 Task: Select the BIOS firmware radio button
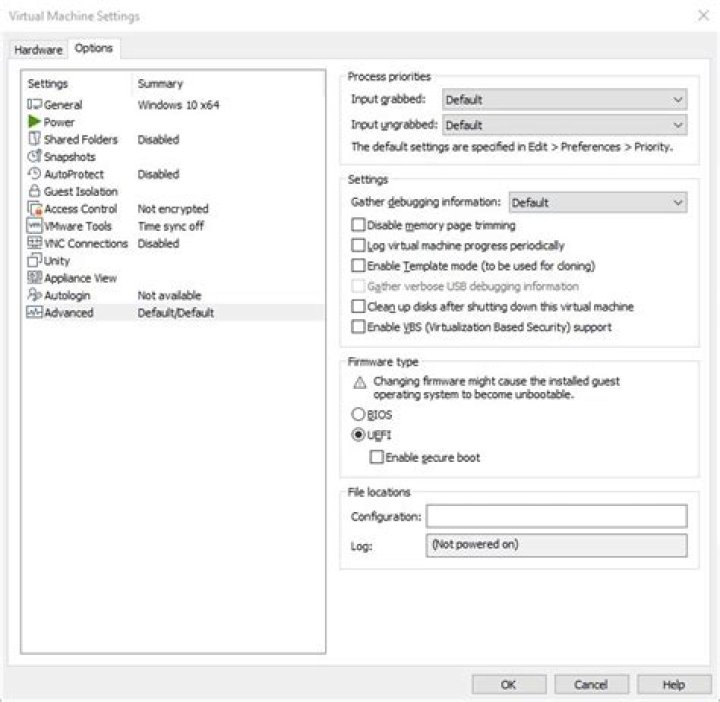click(x=358, y=414)
